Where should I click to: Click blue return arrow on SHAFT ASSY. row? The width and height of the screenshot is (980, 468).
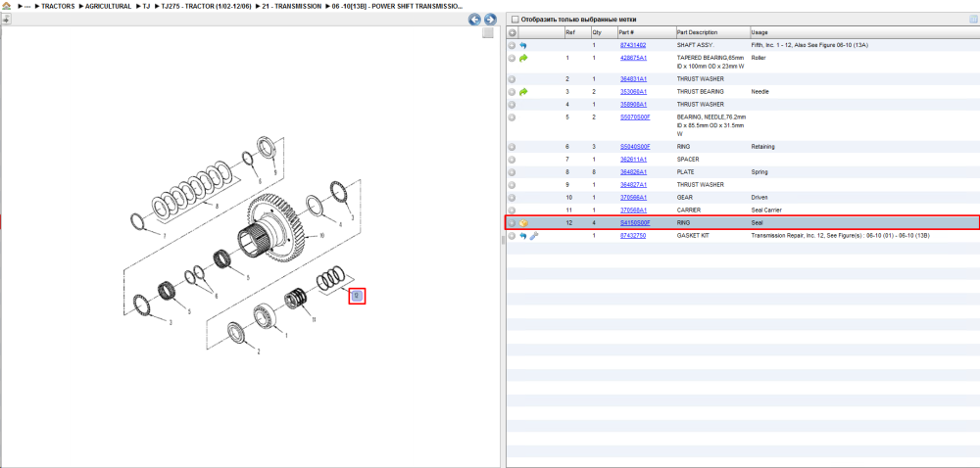pyautogui.click(x=523, y=45)
